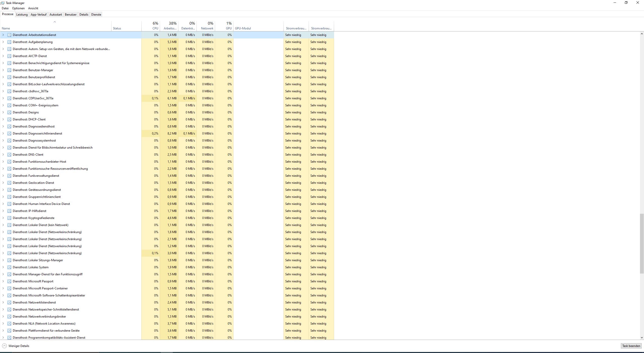The height and width of the screenshot is (353, 644).
Task: Sort by the Arbeitsspeicher column header
Action: tap(170, 28)
